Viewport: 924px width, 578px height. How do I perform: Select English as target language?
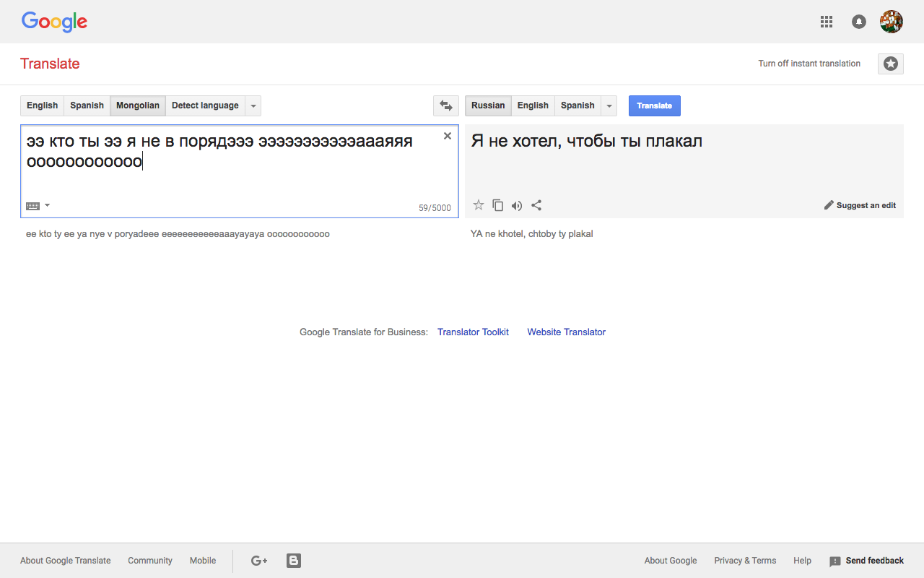(533, 105)
